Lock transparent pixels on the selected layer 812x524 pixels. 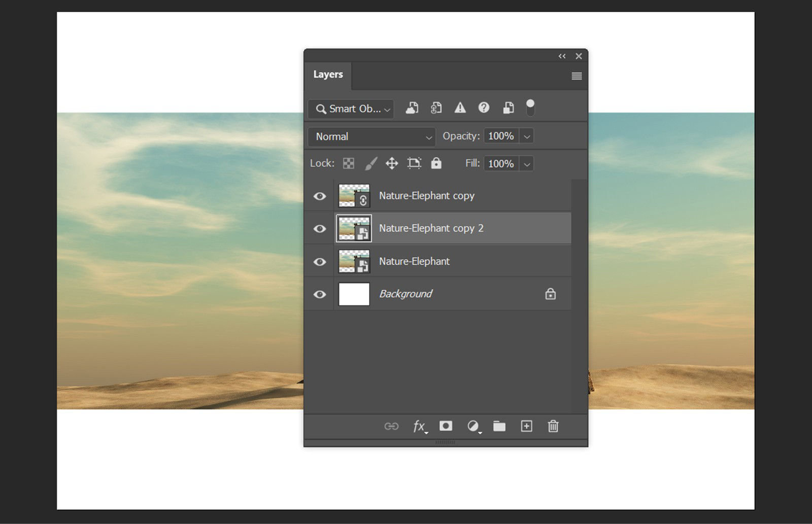(x=348, y=163)
